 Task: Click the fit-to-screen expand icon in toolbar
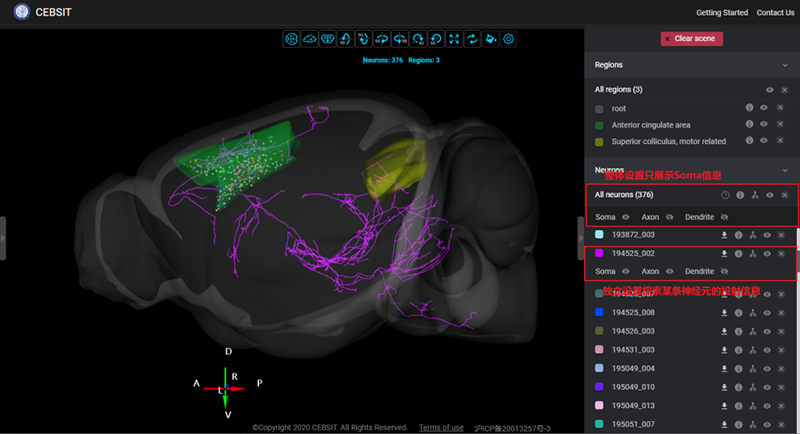click(454, 39)
